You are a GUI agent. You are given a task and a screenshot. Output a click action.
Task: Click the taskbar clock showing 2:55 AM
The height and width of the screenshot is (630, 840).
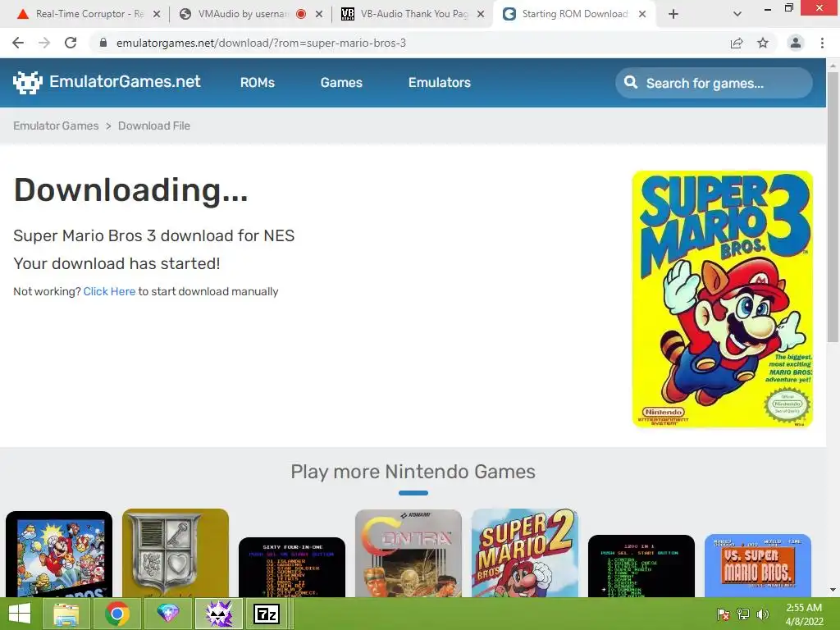pyautogui.click(x=804, y=614)
